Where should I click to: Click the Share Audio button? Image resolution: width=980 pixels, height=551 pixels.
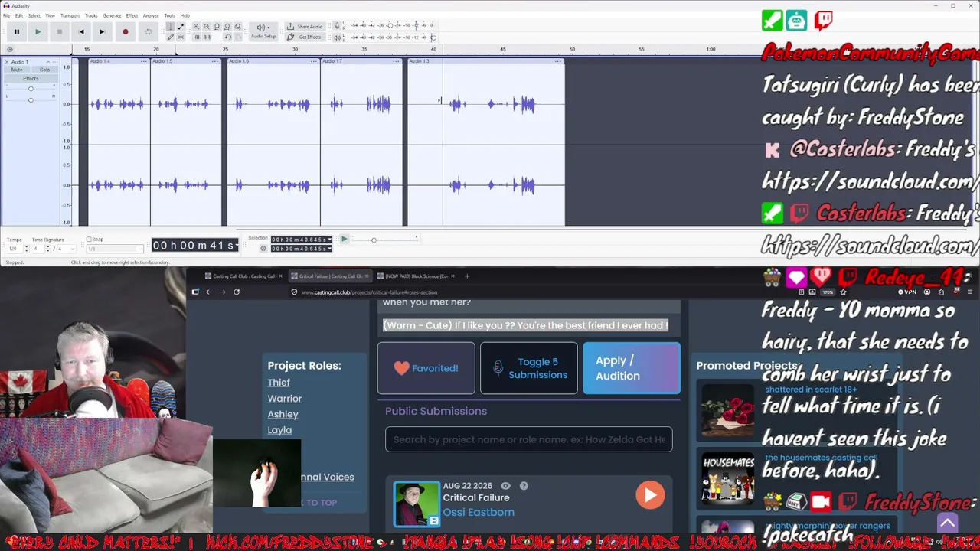(305, 27)
